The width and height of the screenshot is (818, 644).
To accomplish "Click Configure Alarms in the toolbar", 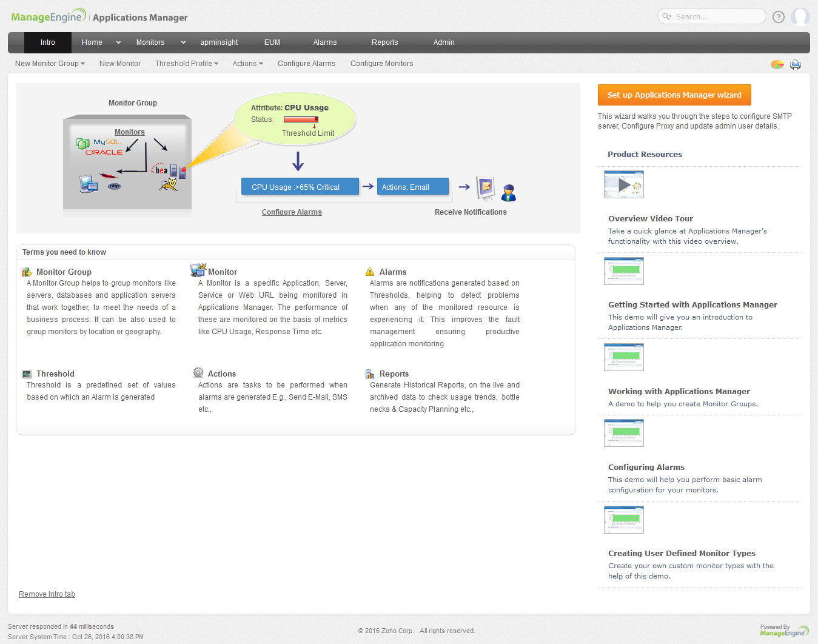I will tap(307, 64).
